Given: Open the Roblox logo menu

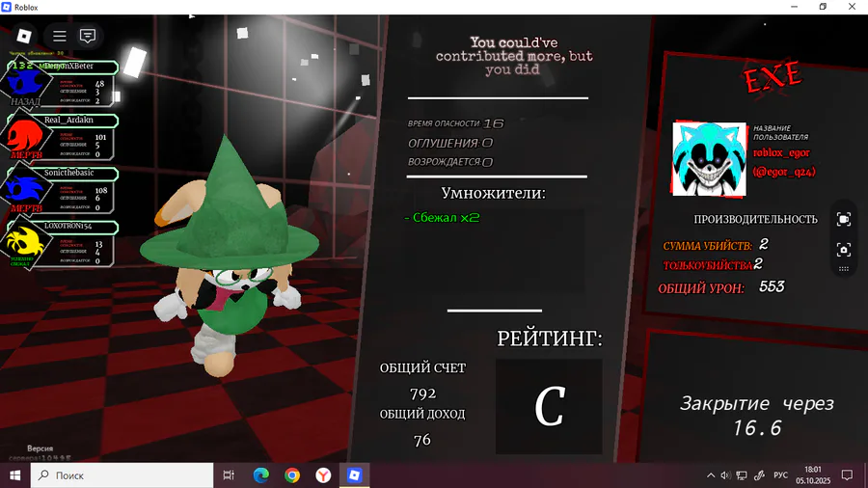Looking at the screenshot, I should point(24,36).
